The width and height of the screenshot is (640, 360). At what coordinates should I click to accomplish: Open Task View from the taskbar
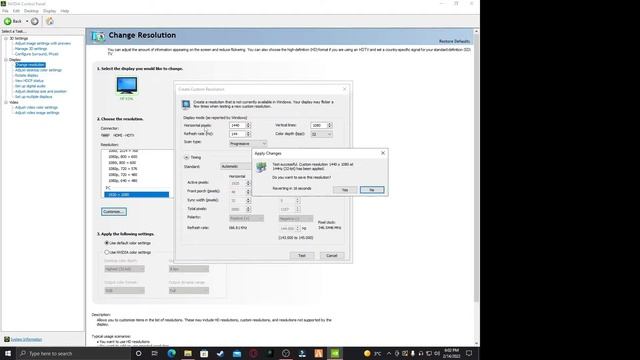click(x=155, y=353)
